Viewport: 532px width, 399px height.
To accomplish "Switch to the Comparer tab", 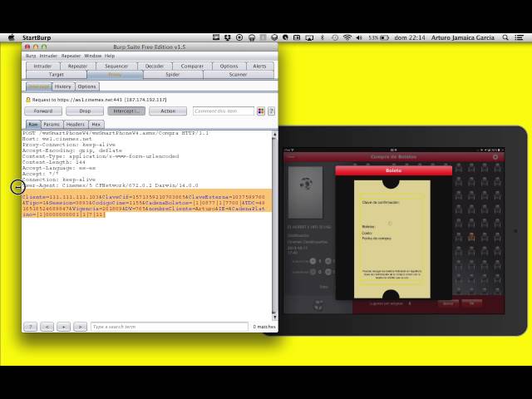I will click(192, 66).
